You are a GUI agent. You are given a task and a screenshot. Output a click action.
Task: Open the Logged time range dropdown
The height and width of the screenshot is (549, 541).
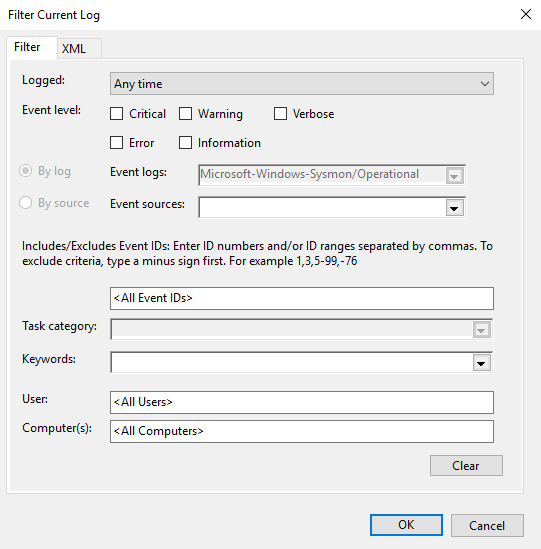pos(302,84)
